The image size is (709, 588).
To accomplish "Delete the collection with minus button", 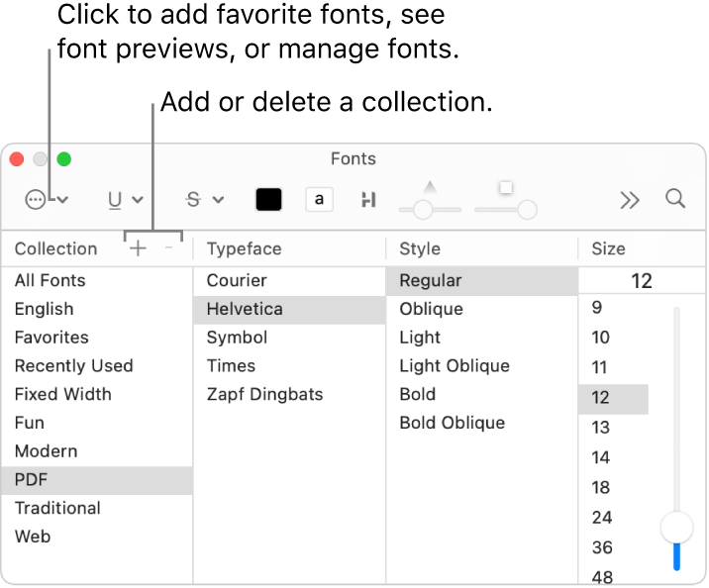I will 168,248.
